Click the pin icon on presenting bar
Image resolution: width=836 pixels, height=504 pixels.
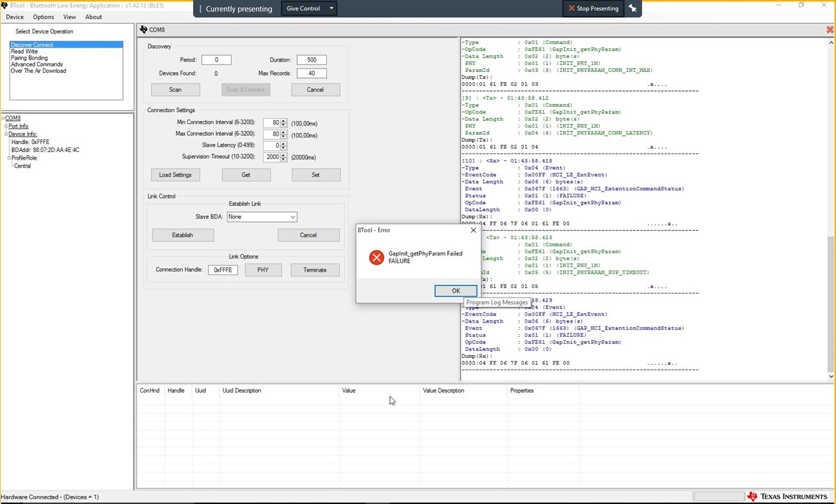[x=633, y=9]
